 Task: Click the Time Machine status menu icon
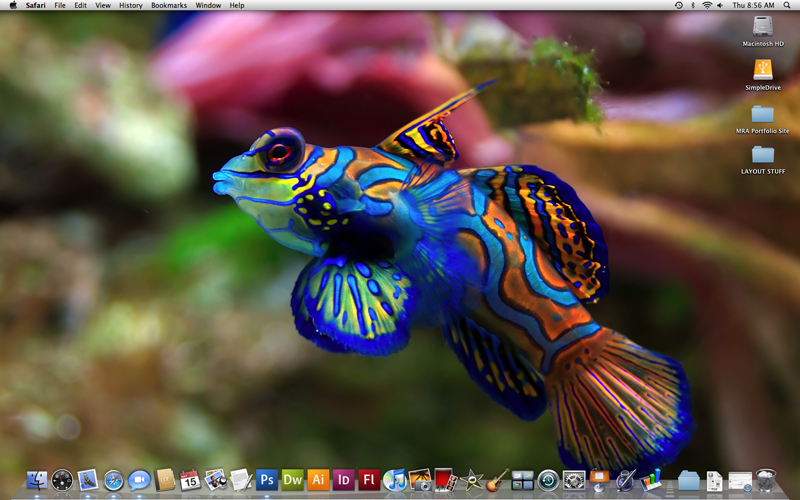click(679, 5)
